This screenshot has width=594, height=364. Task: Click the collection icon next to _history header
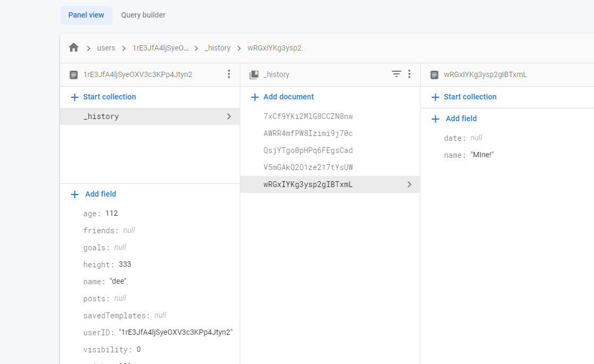[254, 74]
